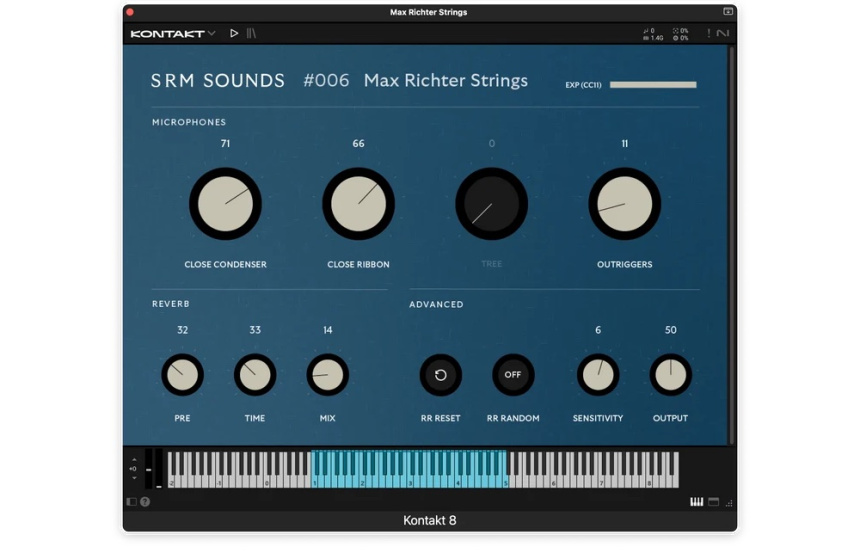The height and width of the screenshot is (559, 860).
Task: Toggle the Close Ribbon mic label
Action: [x=358, y=264]
